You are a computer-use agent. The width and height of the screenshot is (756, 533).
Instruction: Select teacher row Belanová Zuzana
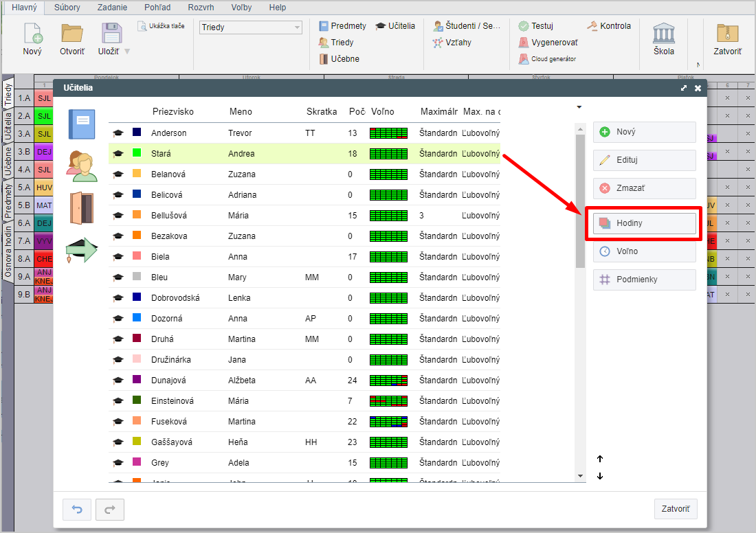[x=304, y=174]
